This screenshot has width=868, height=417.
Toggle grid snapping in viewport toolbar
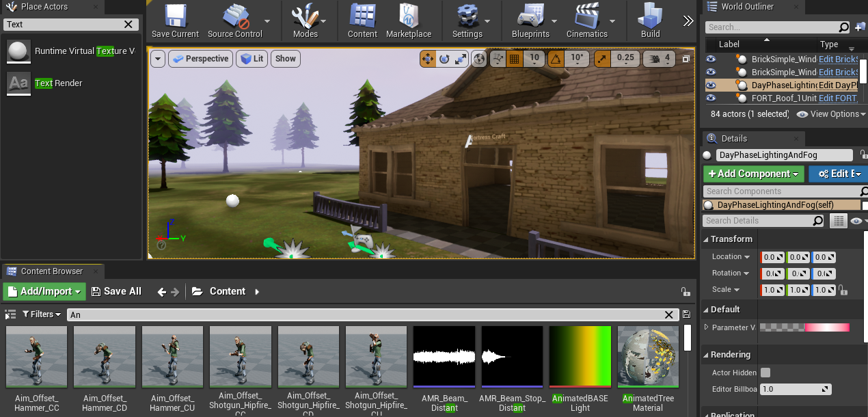[515, 59]
